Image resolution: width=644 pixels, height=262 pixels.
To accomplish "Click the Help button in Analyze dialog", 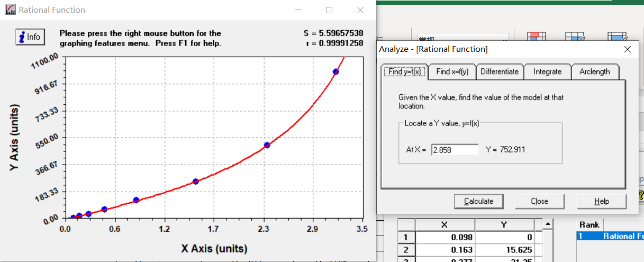I will coord(602,201).
